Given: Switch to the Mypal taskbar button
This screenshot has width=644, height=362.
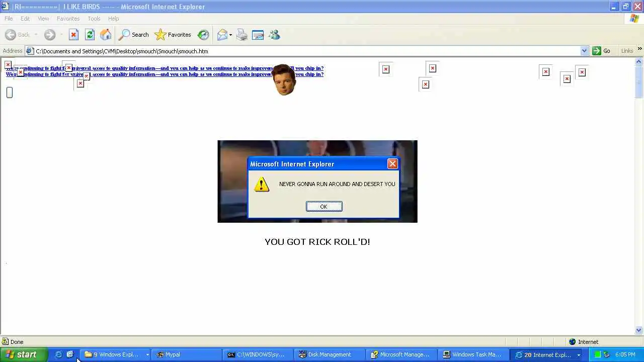Looking at the screenshot, I should click(187, 354).
